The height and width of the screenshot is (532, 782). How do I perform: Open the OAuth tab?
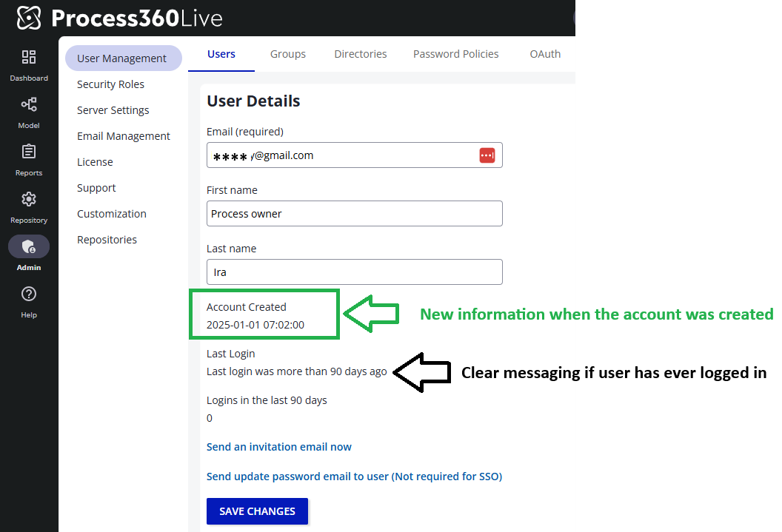545,54
